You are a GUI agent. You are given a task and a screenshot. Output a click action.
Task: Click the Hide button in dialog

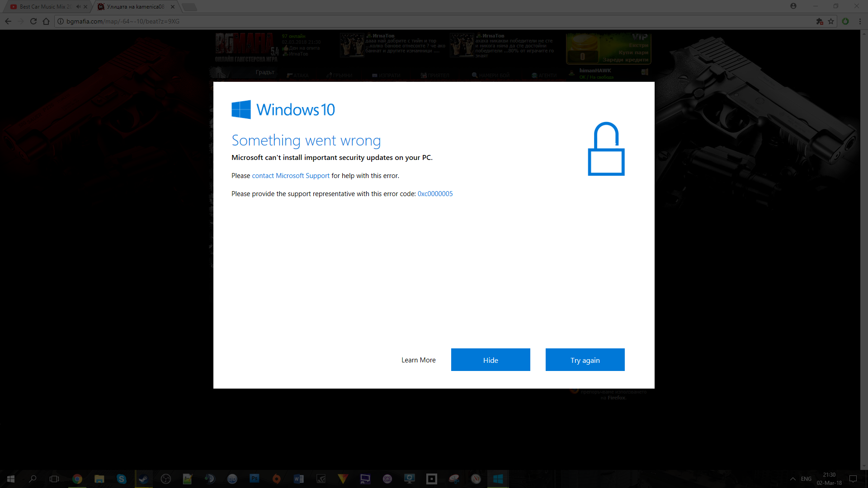click(490, 360)
